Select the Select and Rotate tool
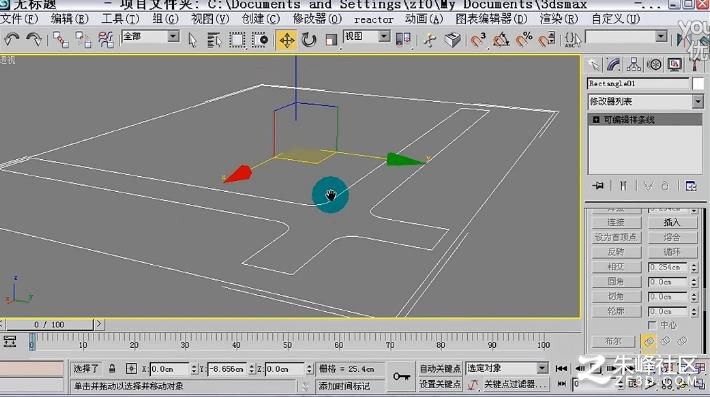Image resolution: width=710 pixels, height=397 pixels. 309,40
